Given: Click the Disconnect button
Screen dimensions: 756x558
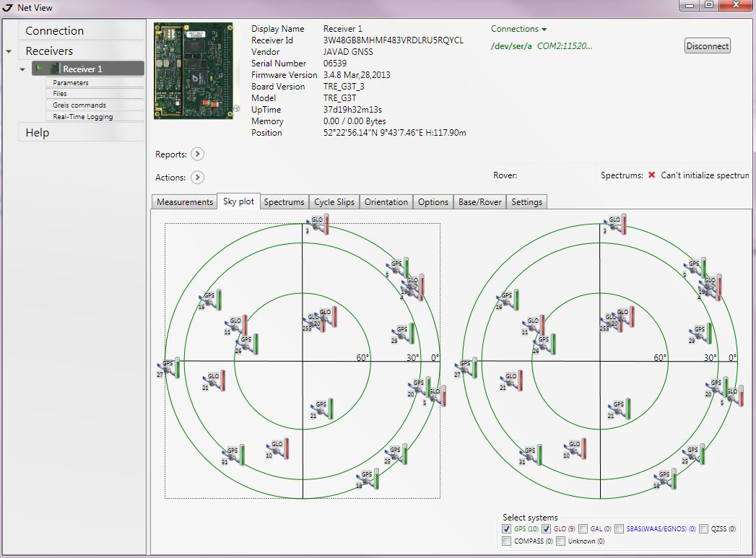Looking at the screenshot, I should pos(708,45).
